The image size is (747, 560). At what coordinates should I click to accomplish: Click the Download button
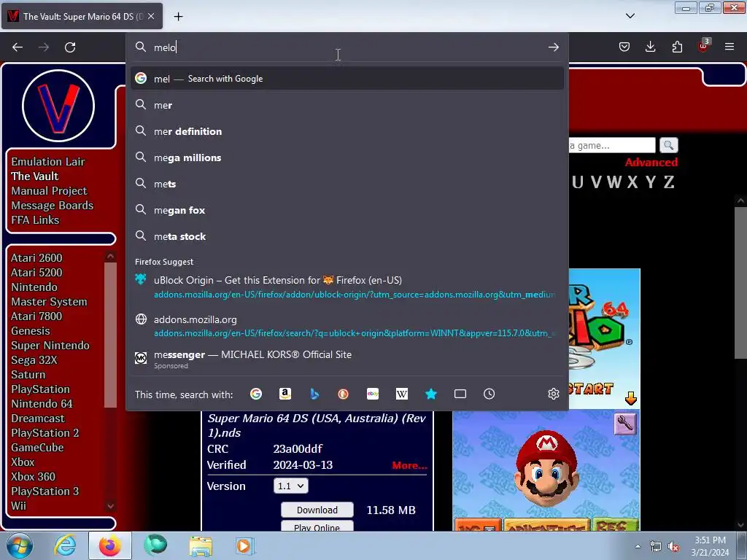(317, 510)
